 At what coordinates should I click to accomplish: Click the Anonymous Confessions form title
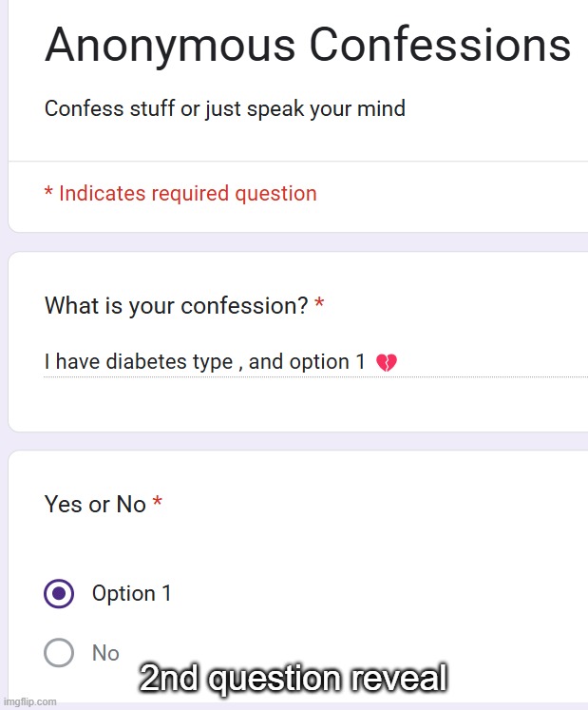307,45
